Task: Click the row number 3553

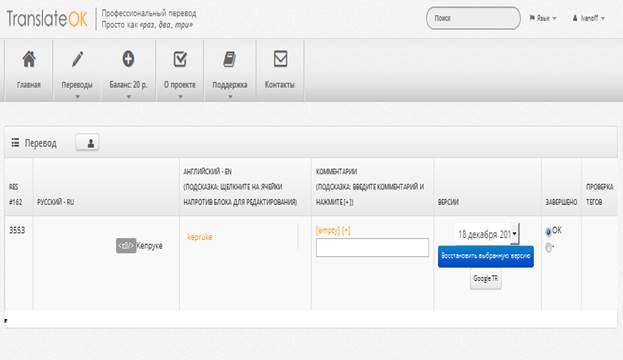Action: (17, 230)
